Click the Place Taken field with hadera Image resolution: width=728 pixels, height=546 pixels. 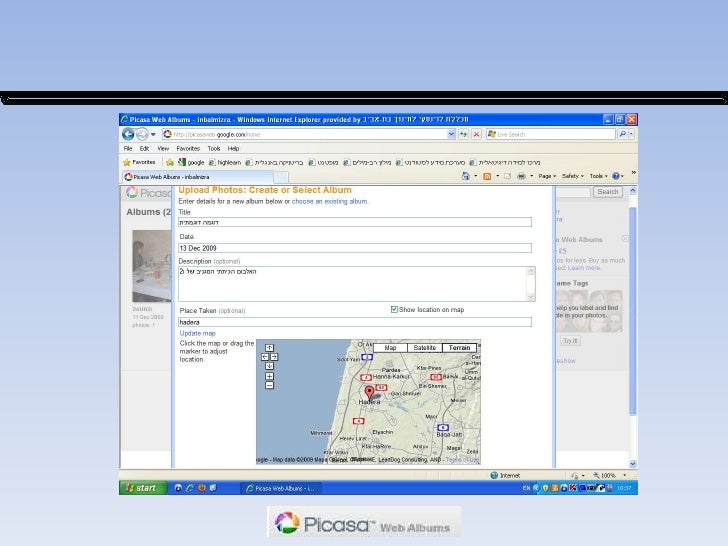click(355, 322)
